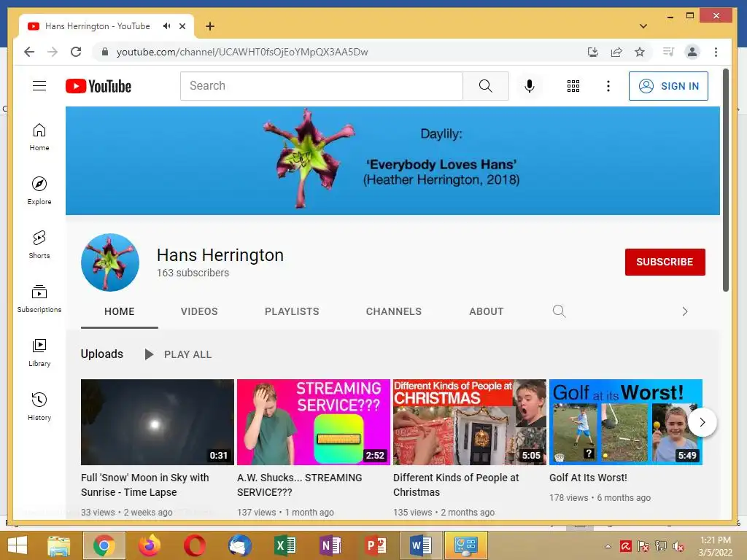Click the browser back arrow

(29, 52)
